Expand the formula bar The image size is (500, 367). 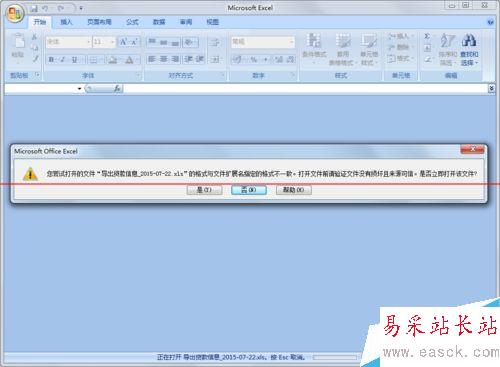(491, 88)
